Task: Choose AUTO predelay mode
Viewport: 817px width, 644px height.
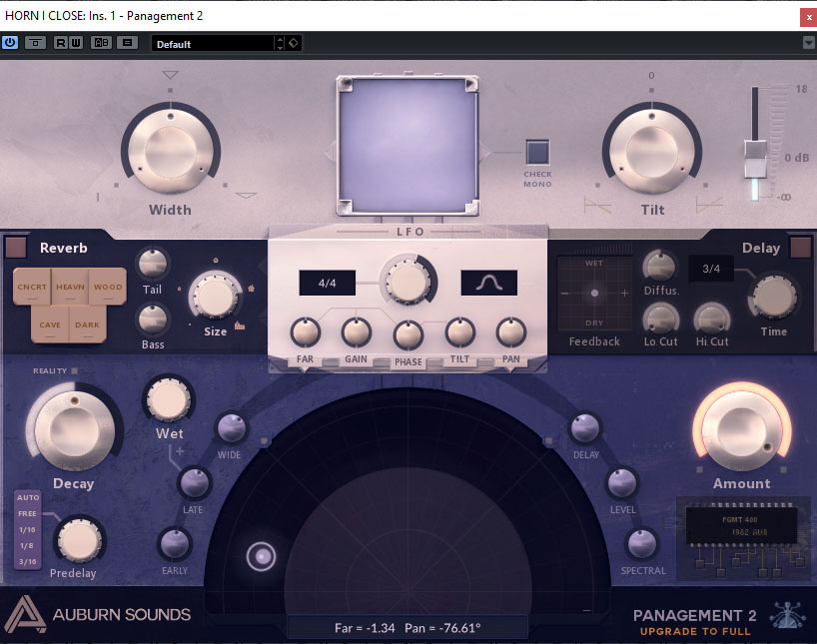Action: [28, 497]
